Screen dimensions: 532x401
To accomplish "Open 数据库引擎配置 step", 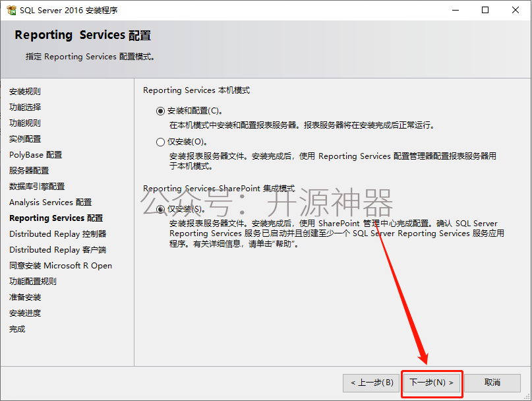I will click(37, 187).
